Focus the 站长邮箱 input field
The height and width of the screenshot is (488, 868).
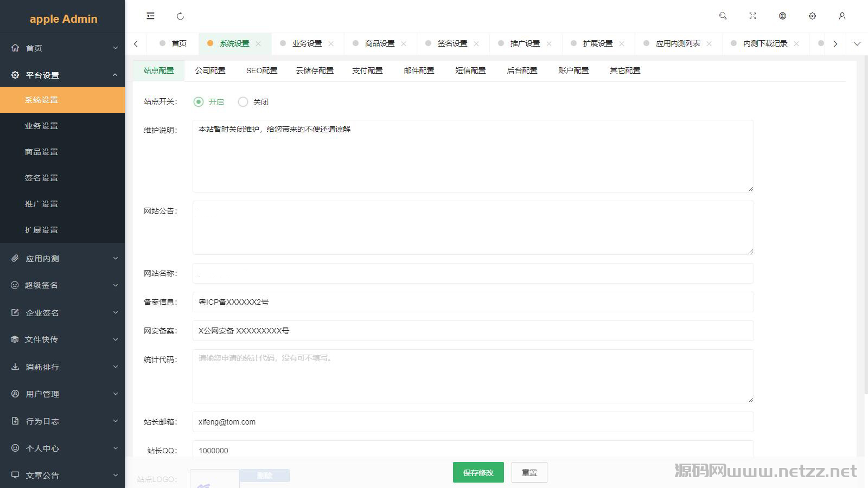[473, 422]
